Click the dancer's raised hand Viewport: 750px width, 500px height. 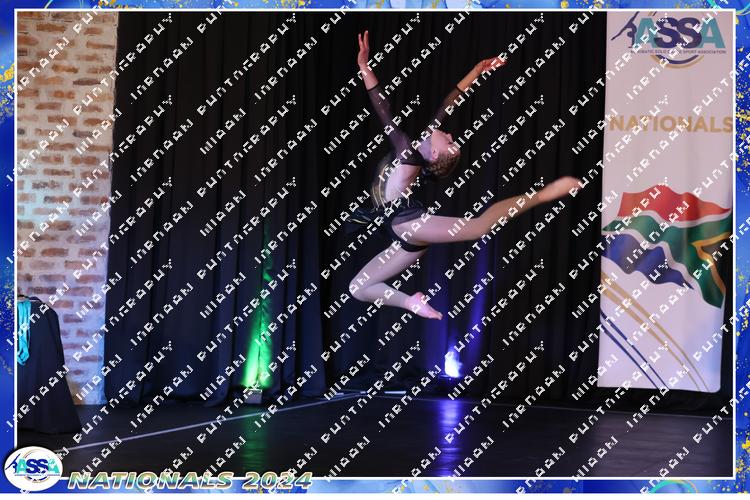363,41
